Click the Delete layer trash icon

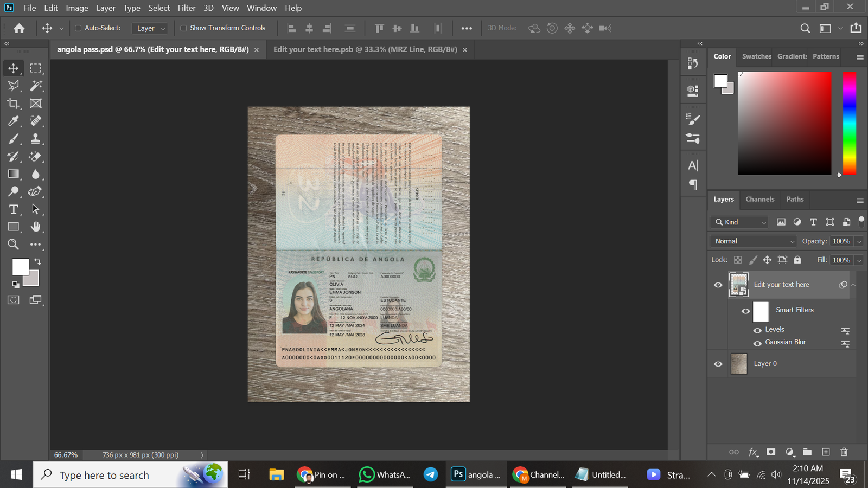click(844, 452)
